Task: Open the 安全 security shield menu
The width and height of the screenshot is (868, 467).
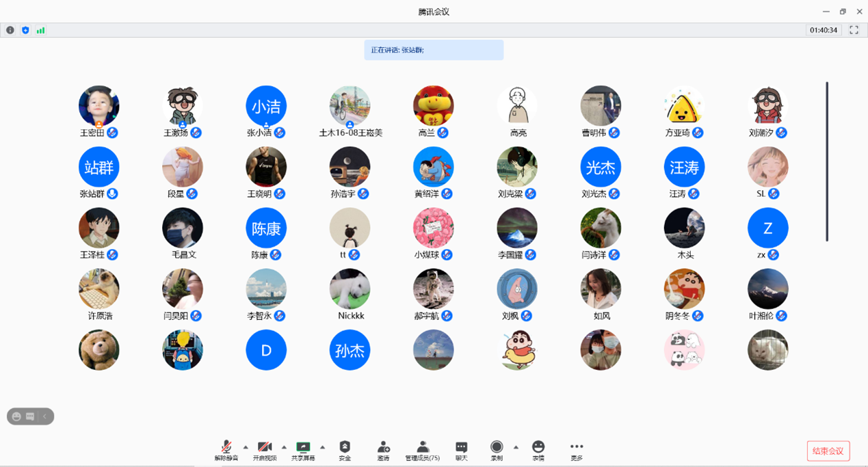Action: click(x=345, y=447)
